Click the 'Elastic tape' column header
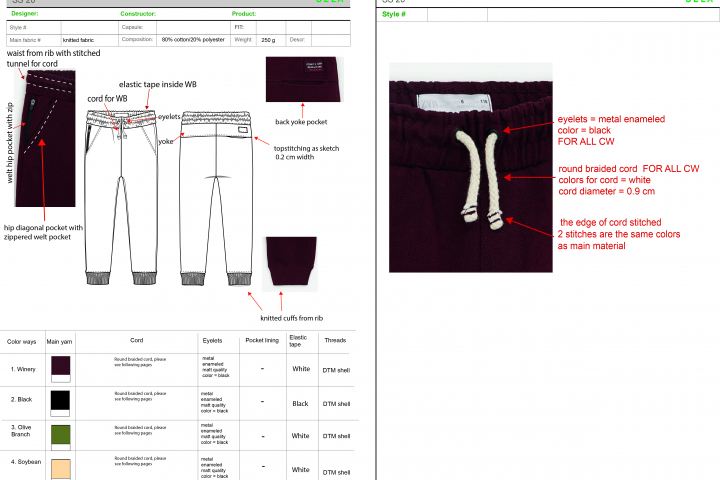 click(298, 340)
